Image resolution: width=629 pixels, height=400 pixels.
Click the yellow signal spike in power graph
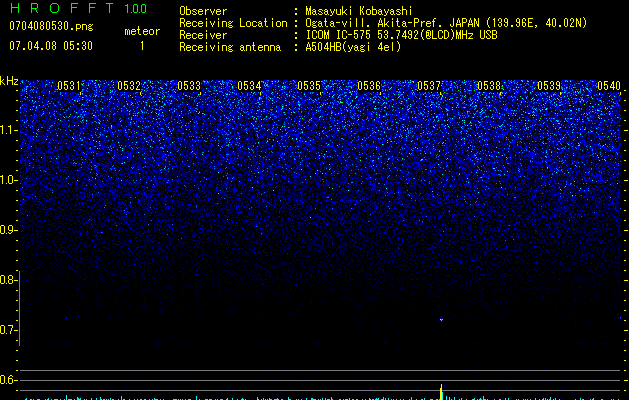click(441, 392)
